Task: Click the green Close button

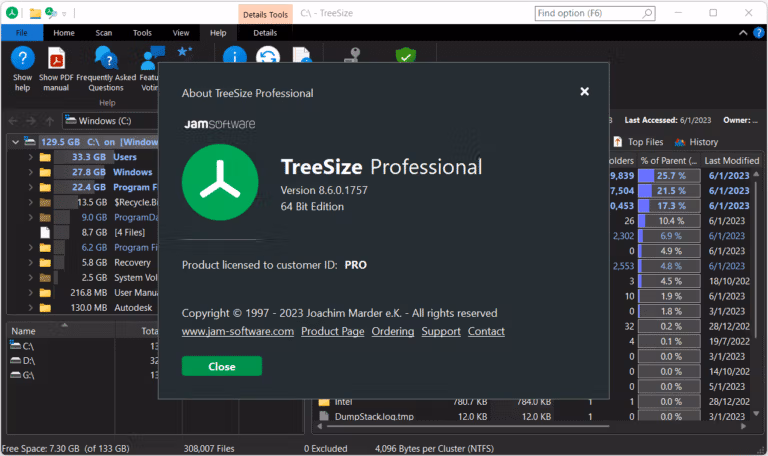Action: (x=222, y=366)
